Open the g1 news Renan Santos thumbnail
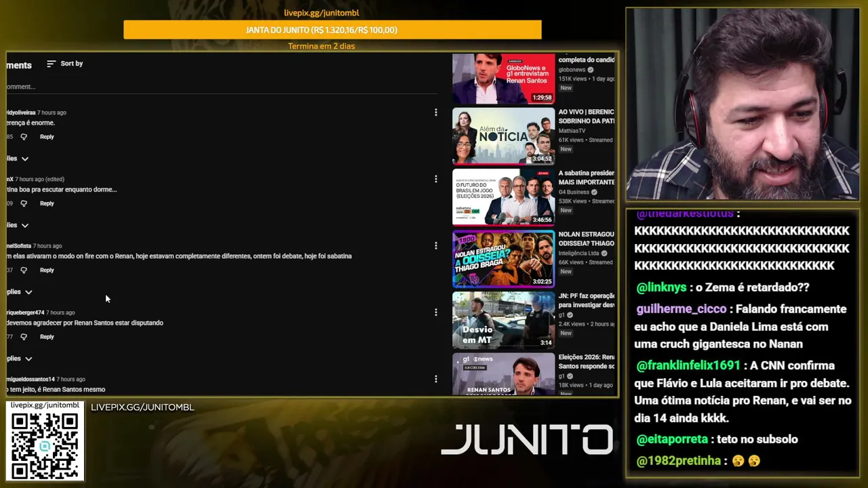 coord(503,373)
